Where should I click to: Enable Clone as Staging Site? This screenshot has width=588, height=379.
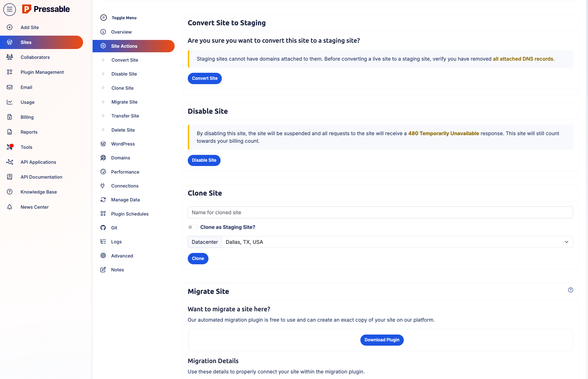193,227
